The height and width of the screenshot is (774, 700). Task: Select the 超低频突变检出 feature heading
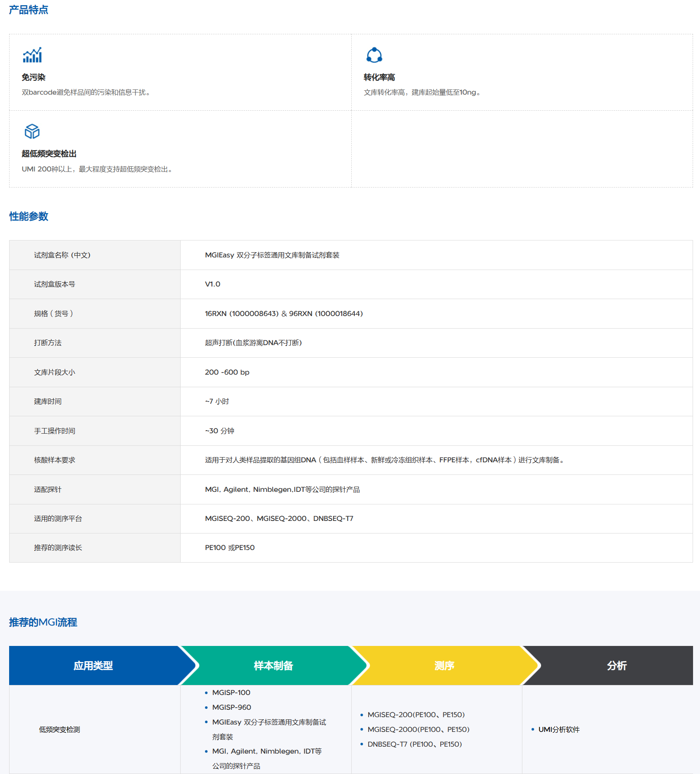pos(49,154)
